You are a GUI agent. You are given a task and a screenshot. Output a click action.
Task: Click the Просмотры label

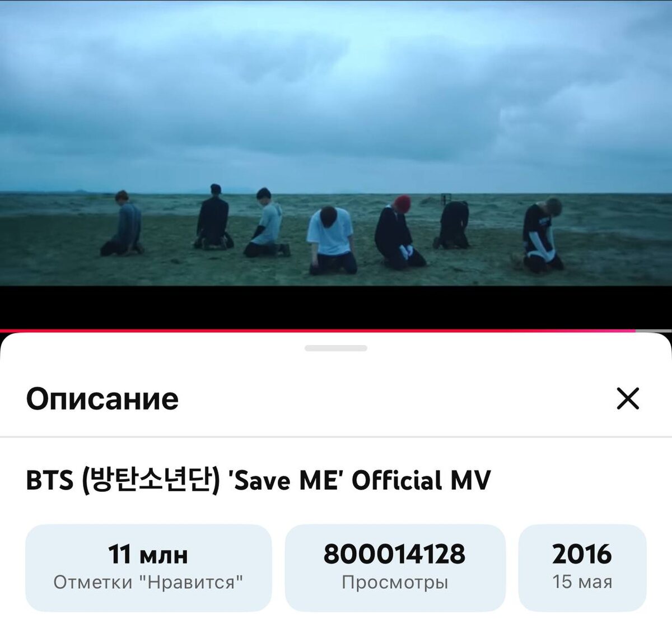[x=395, y=583]
